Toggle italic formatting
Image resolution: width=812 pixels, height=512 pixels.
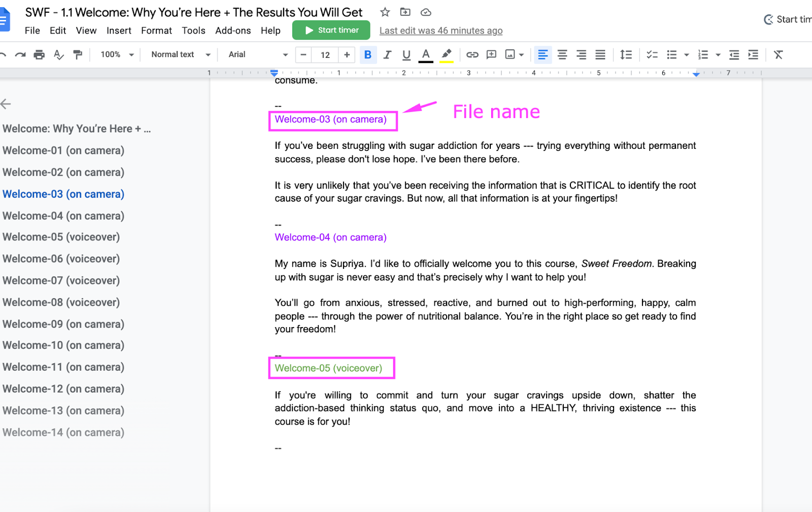coord(387,55)
